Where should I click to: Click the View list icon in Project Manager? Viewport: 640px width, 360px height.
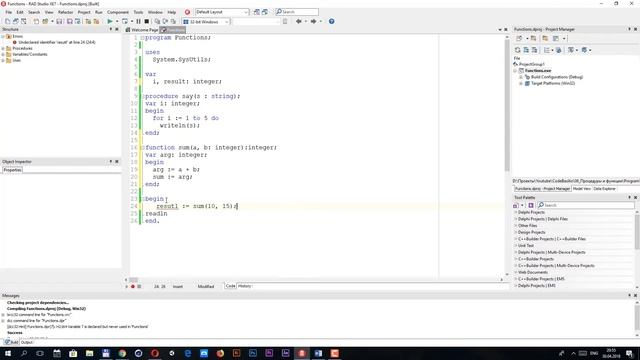(x=547, y=50)
